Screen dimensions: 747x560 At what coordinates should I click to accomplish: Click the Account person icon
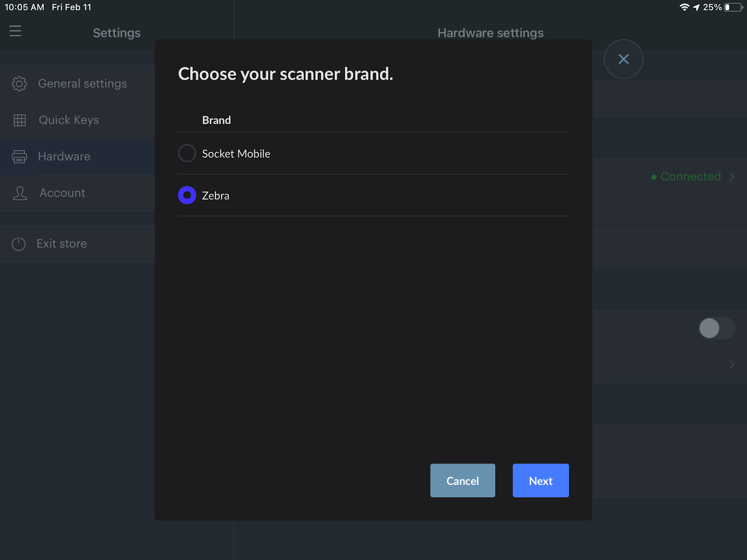point(20,193)
